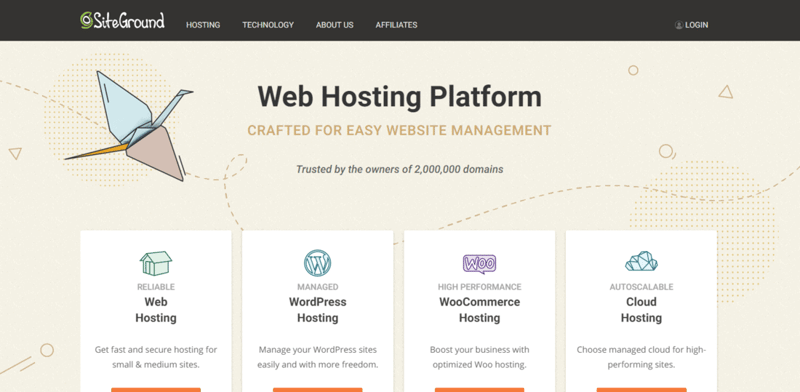This screenshot has width=800, height=392.
Task: Click the 'Web Hosting Platform' headline
Action: point(399,96)
